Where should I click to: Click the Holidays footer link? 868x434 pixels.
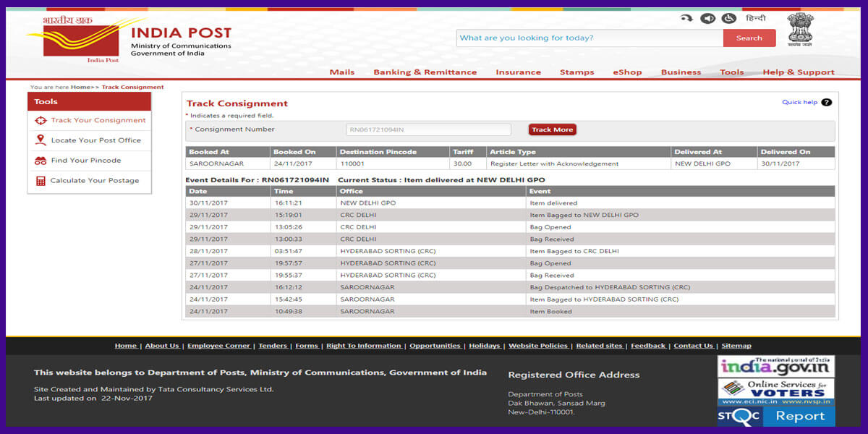pyautogui.click(x=485, y=346)
